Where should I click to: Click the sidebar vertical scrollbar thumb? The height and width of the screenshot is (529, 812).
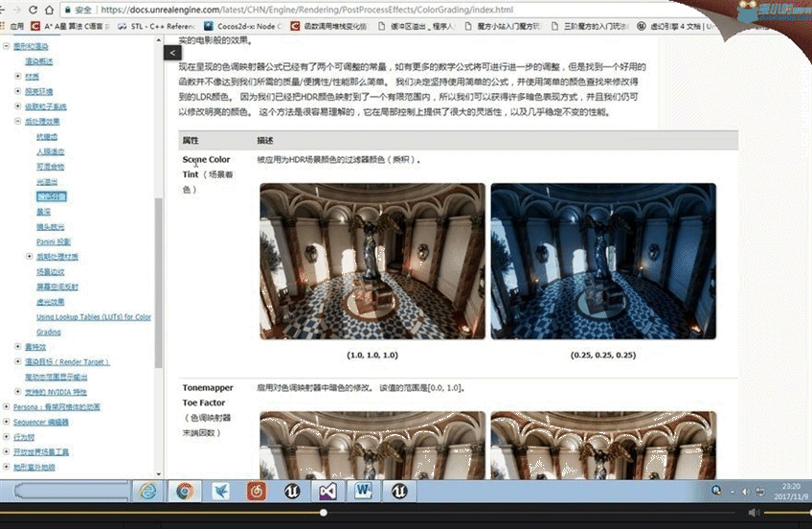pyautogui.click(x=158, y=284)
